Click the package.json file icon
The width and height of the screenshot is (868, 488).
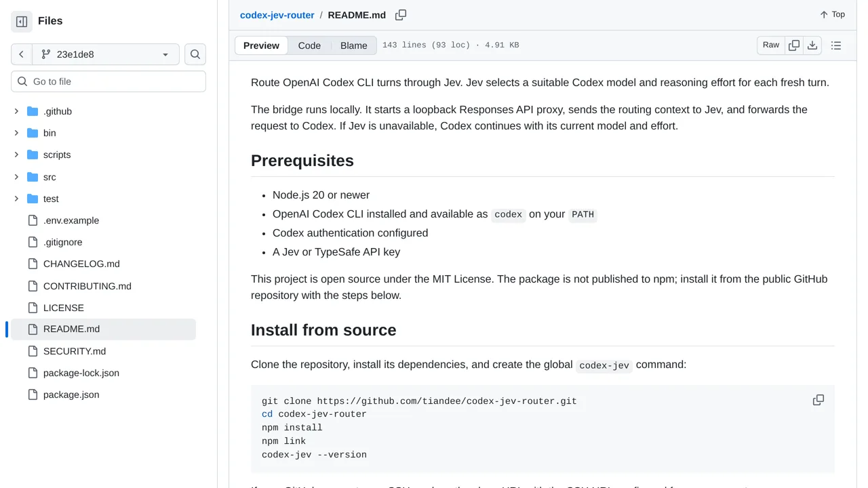coord(33,394)
